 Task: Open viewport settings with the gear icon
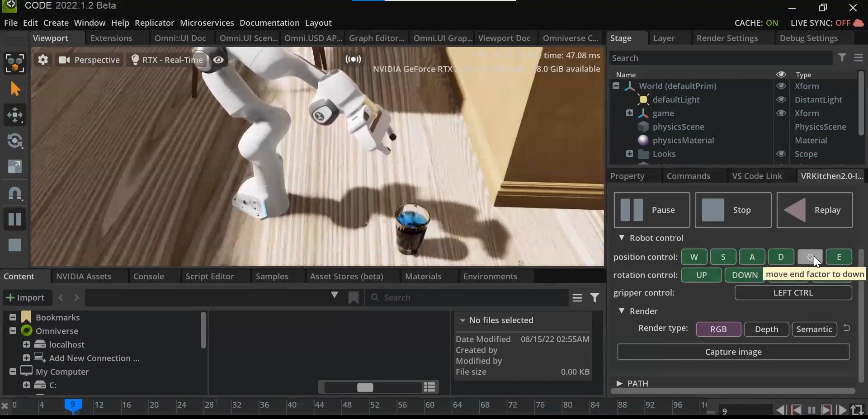(x=43, y=60)
